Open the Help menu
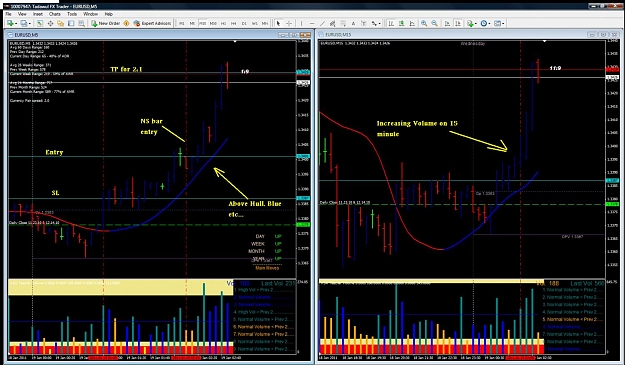The width and height of the screenshot is (625, 365). pyautogui.click(x=108, y=14)
